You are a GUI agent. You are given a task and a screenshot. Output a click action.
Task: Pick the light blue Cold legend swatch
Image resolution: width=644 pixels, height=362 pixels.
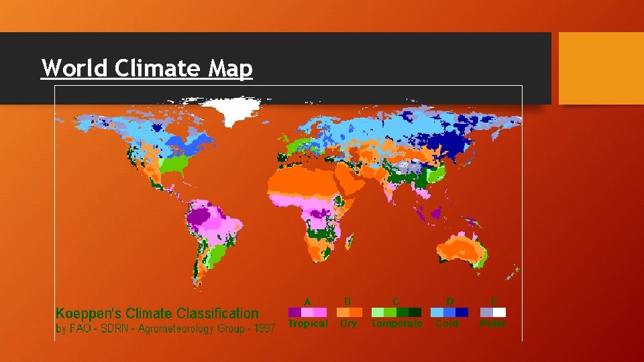pyautogui.click(x=437, y=312)
